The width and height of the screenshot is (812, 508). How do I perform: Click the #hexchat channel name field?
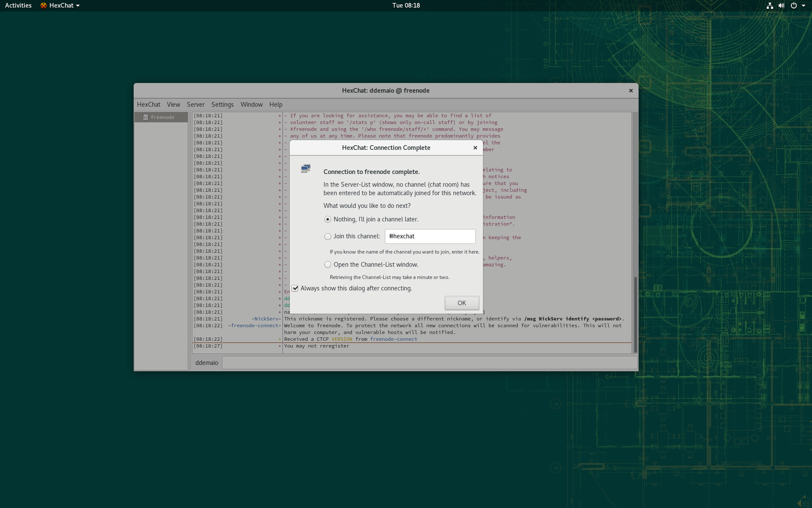pos(430,236)
